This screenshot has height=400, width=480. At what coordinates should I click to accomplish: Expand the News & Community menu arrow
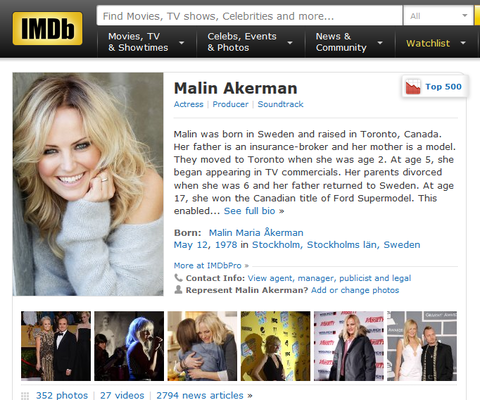(x=380, y=43)
